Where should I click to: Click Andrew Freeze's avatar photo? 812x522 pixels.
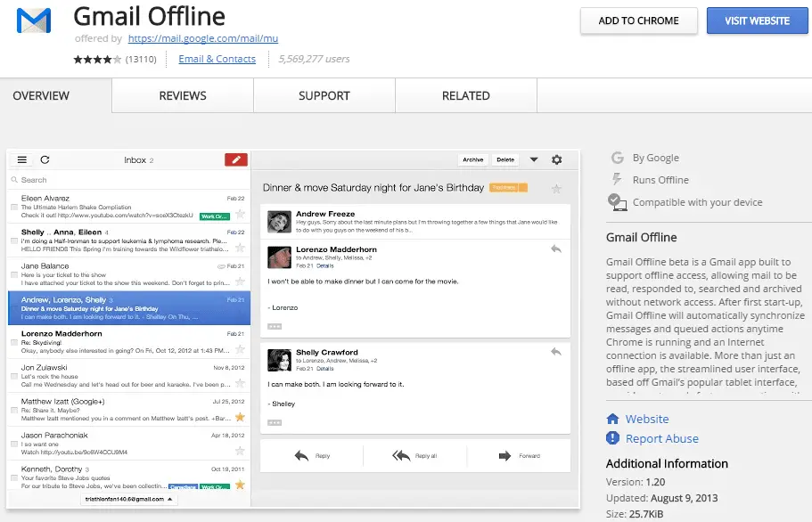pos(279,222)
